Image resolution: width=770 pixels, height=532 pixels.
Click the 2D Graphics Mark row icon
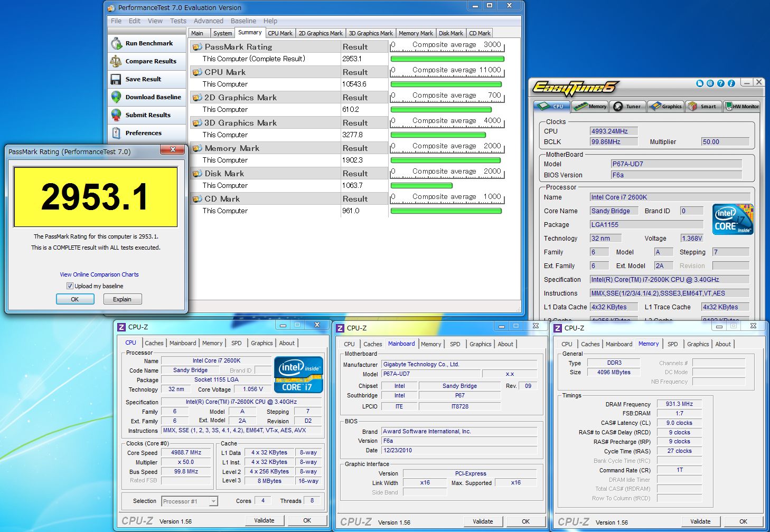click(198, 98)
